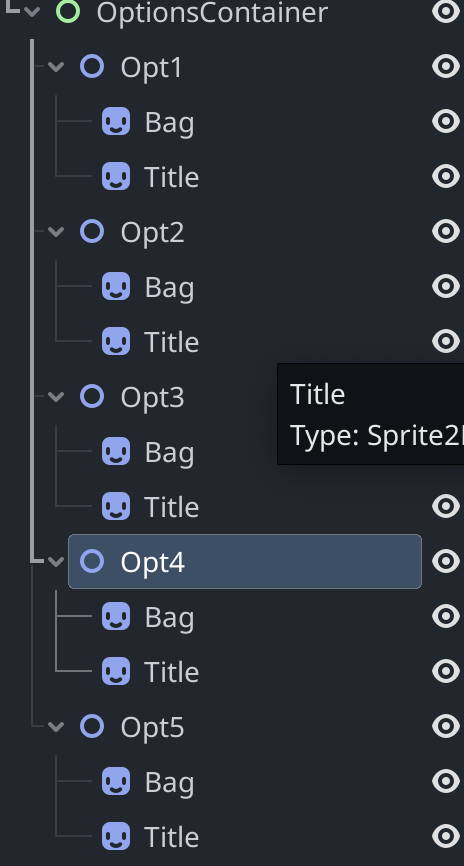Collapse the OptionsContainer chevron

(32, 12)
